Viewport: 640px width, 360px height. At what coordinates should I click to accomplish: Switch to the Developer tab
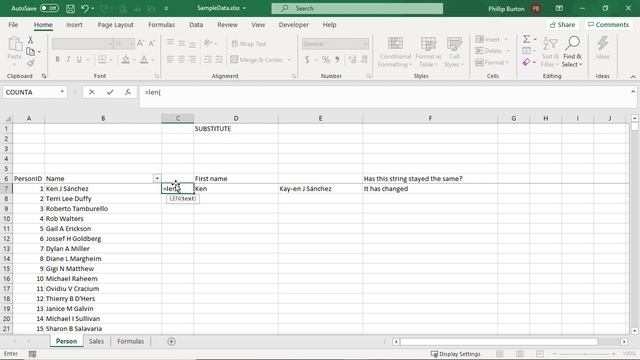[x=293, y=25]
